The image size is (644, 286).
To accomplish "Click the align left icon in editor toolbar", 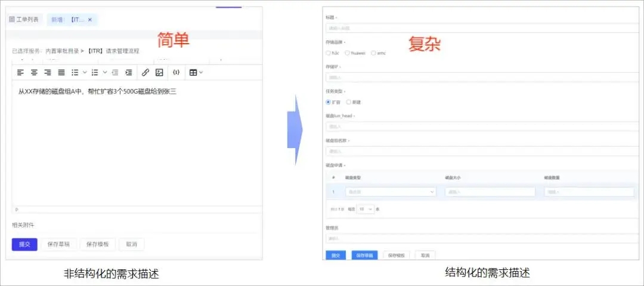I will [20, 72].
